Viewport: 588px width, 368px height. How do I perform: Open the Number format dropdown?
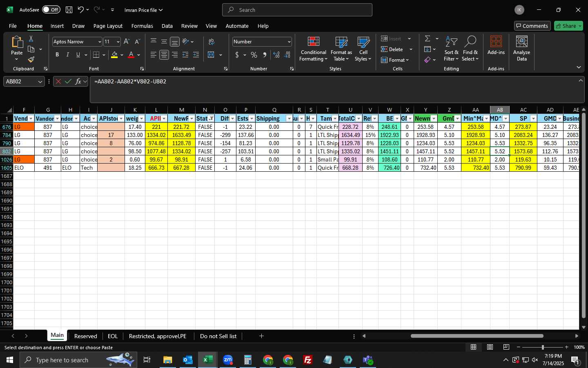tap(289, 42)
